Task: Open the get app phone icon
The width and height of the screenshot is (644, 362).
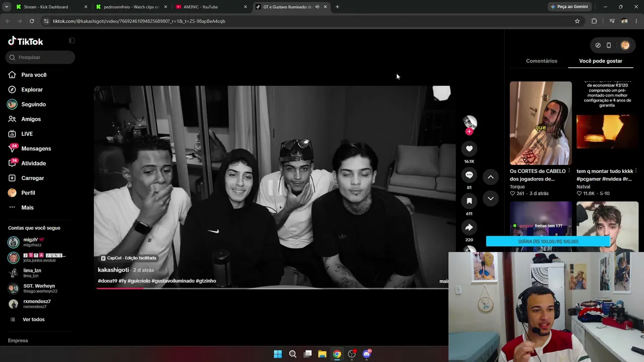Action: click(x=609, y=45)
